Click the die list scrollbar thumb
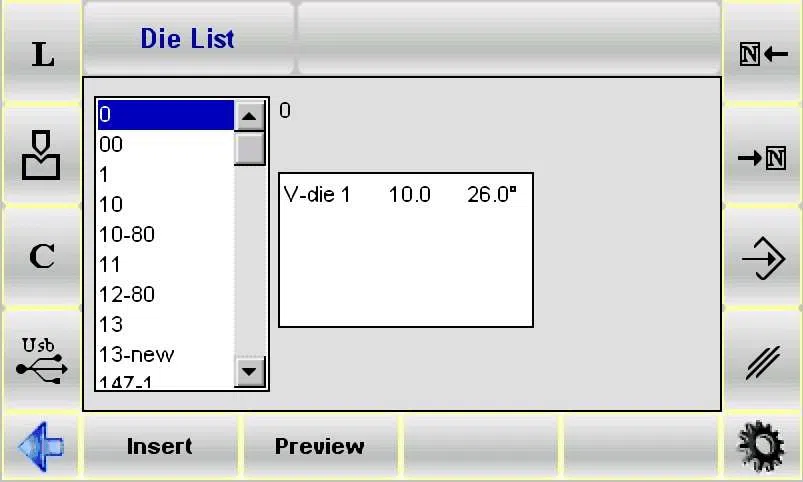This screenshot has width=803, height=482. 249,148
